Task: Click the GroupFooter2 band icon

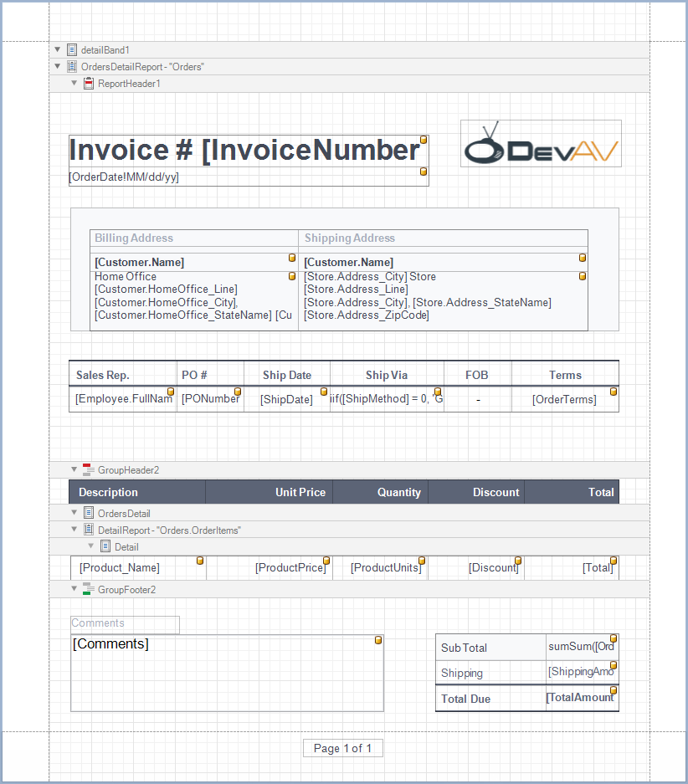Action: pyautogui.click(x=88, y=590)
